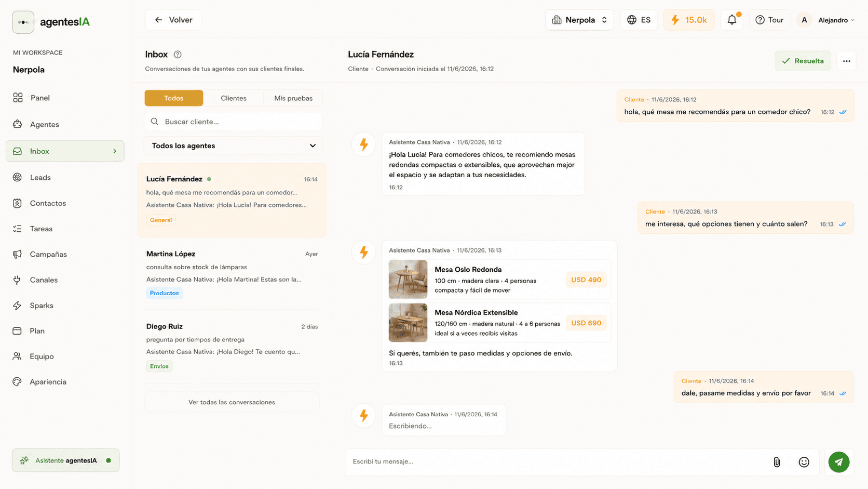Click the Lucía Fernández chat header name
This screenshot has height=489, width=868.
tap(381, 55)
